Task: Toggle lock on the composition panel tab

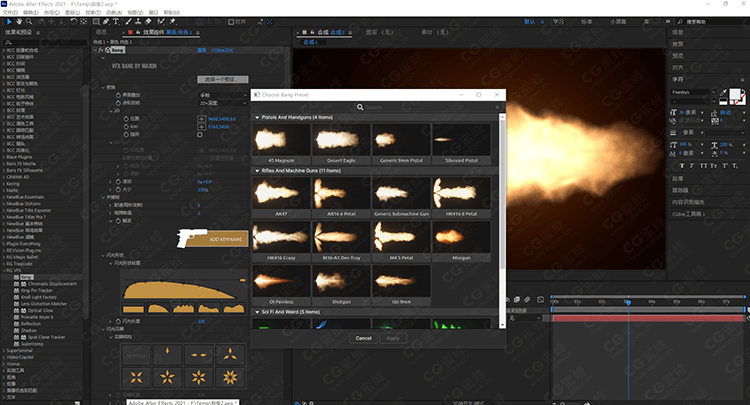Action: [313, 33]
